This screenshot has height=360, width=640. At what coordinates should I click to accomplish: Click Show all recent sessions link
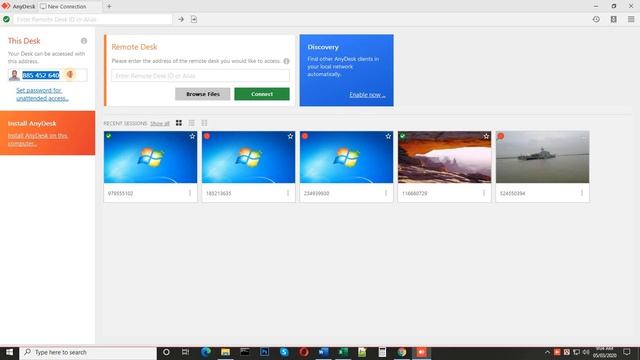pyautogui.click(x=160, y=123)
